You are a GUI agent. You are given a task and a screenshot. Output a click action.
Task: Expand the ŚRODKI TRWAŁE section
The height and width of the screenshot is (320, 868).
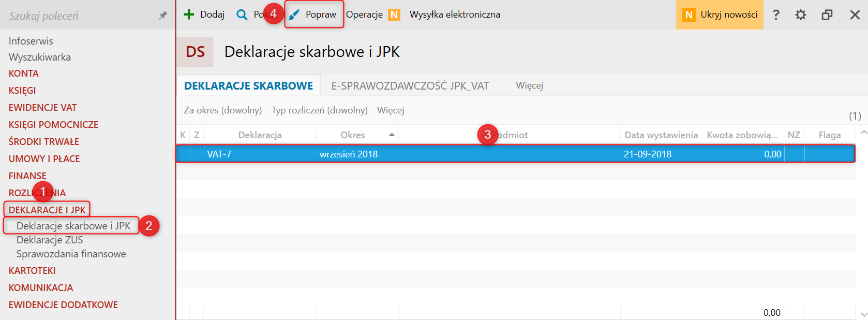[44, 142]
